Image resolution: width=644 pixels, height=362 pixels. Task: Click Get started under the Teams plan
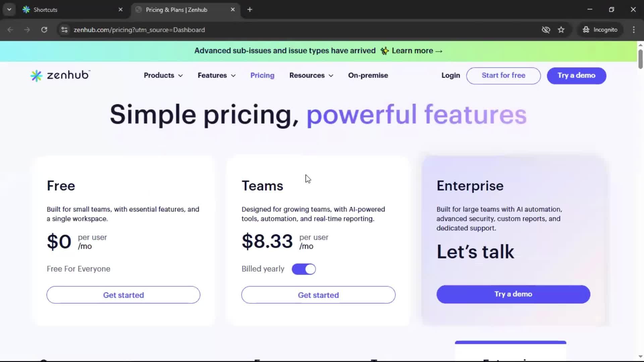pos(318,295)
